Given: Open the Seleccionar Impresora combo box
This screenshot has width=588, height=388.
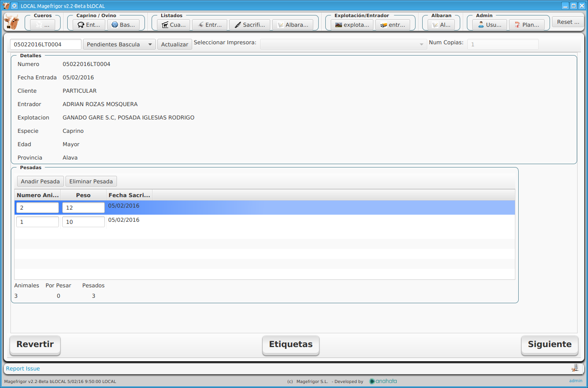Looking at the screenshot, I should click(343, 44).
